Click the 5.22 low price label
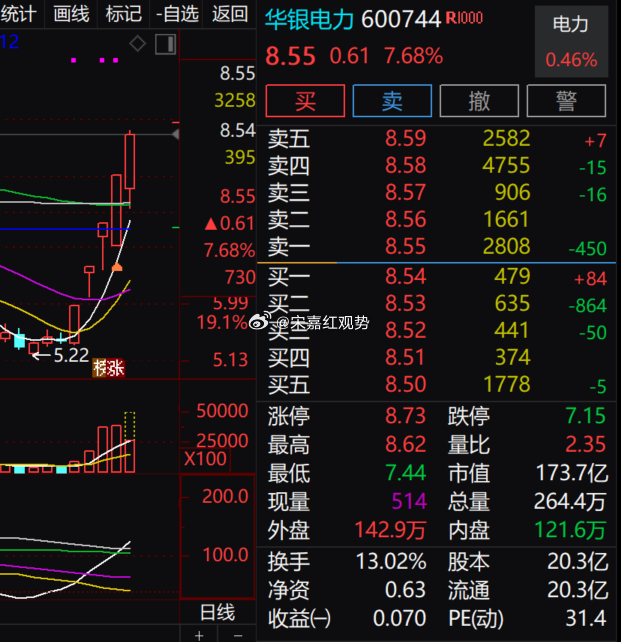 (71, 355)
